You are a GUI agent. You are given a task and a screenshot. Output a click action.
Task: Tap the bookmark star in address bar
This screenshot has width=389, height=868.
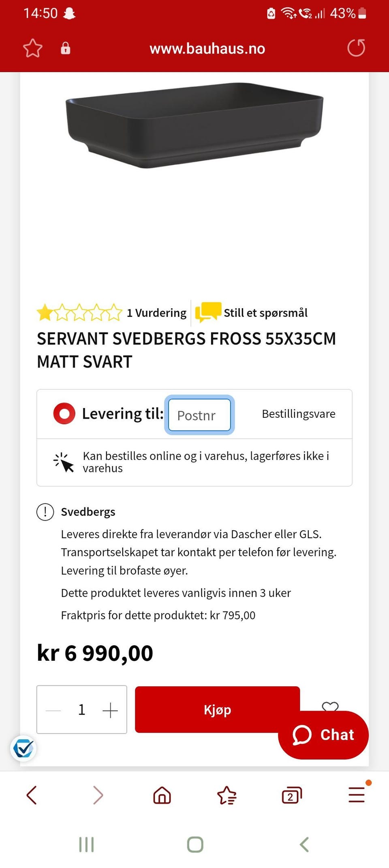pos(32,48)
